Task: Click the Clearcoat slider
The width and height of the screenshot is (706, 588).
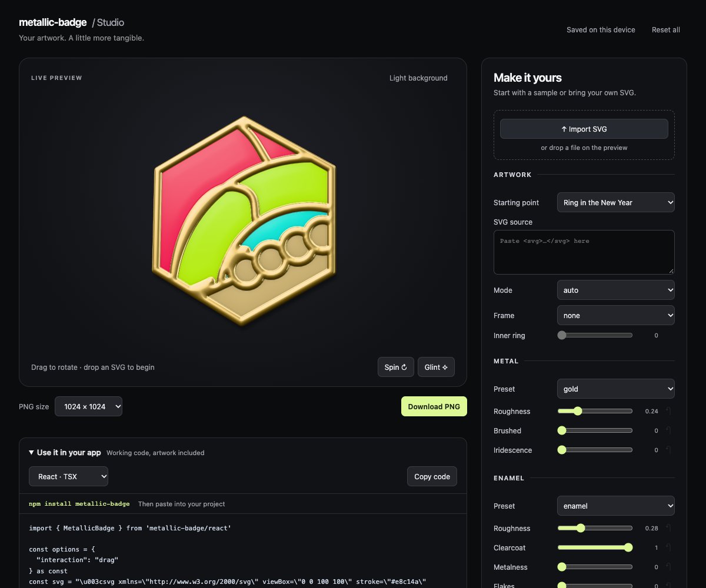Action: click(595, 547)
